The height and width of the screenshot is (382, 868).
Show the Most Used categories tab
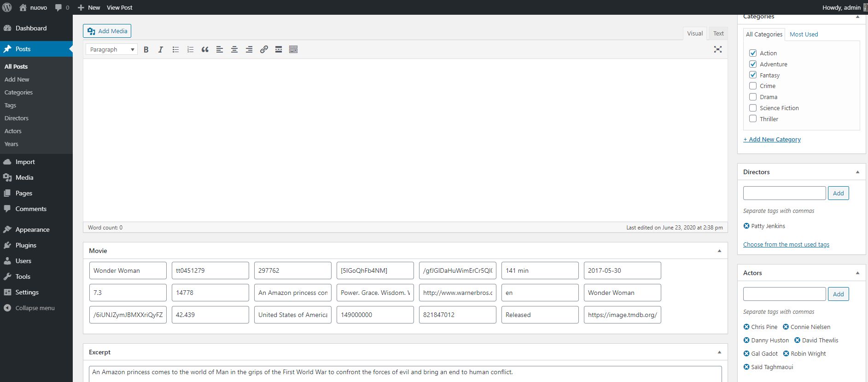[x=804, y=34]
